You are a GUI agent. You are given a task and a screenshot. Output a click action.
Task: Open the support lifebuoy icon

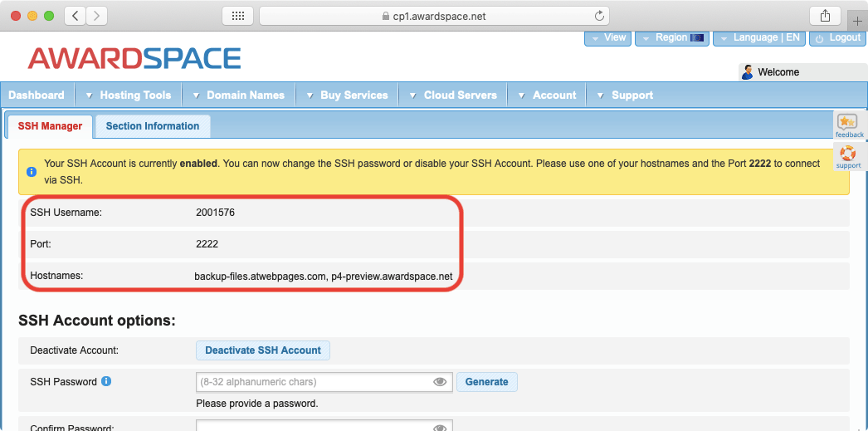coord(847,154)
